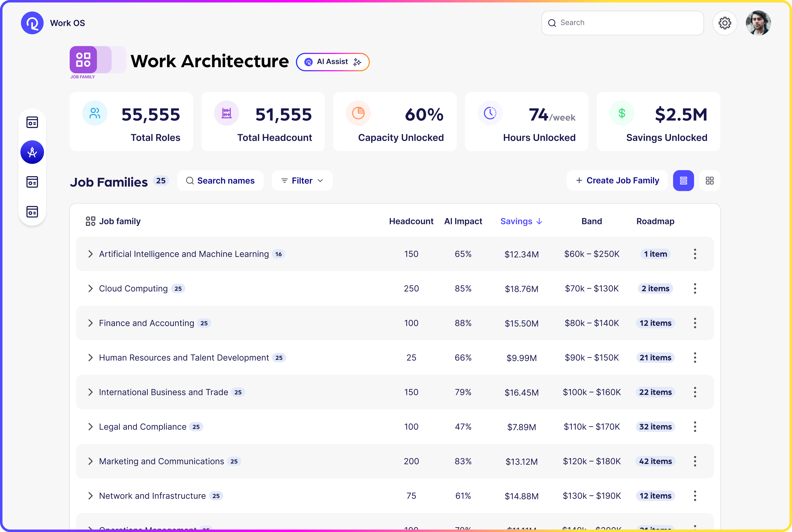
Task: Sort by Savings column header
Action: coord(521,221)
